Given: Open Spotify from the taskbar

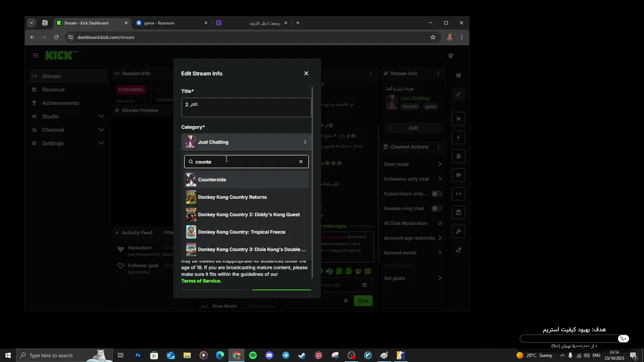Looking at the screenshot, I should coord(253,355).
